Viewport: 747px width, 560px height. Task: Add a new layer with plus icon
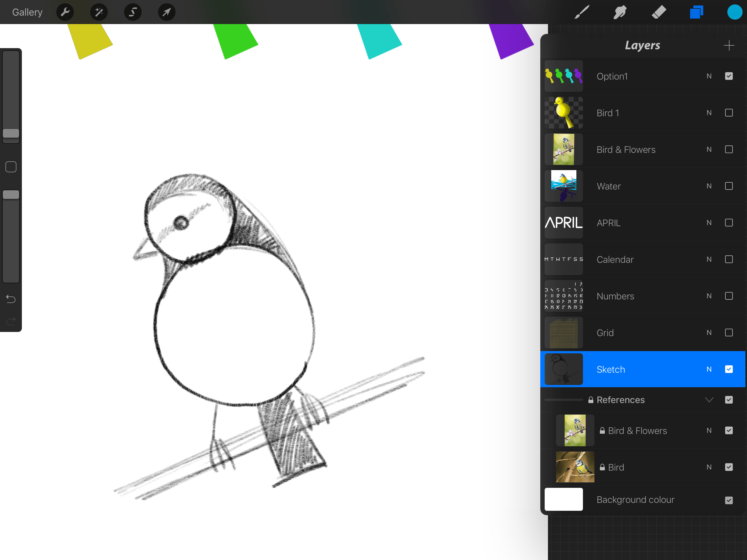point(729,45)
